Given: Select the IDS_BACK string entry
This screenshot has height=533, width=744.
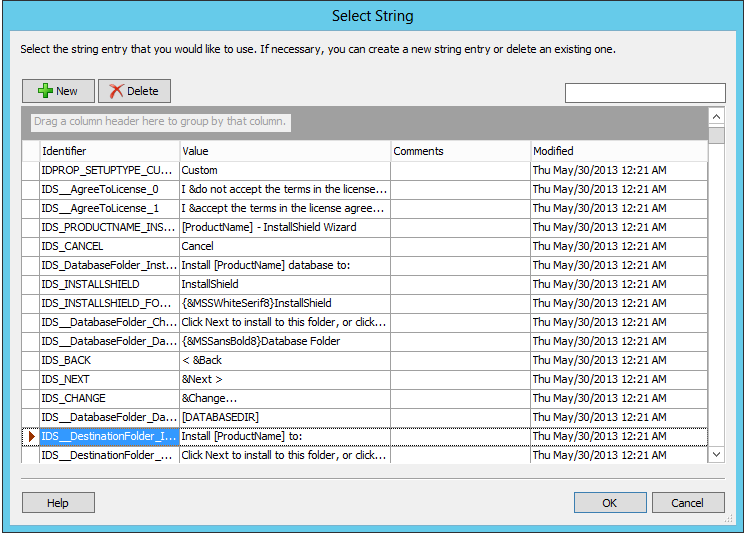Looking at the screenshot, I should pyautogui.click(x=364, y=360).
